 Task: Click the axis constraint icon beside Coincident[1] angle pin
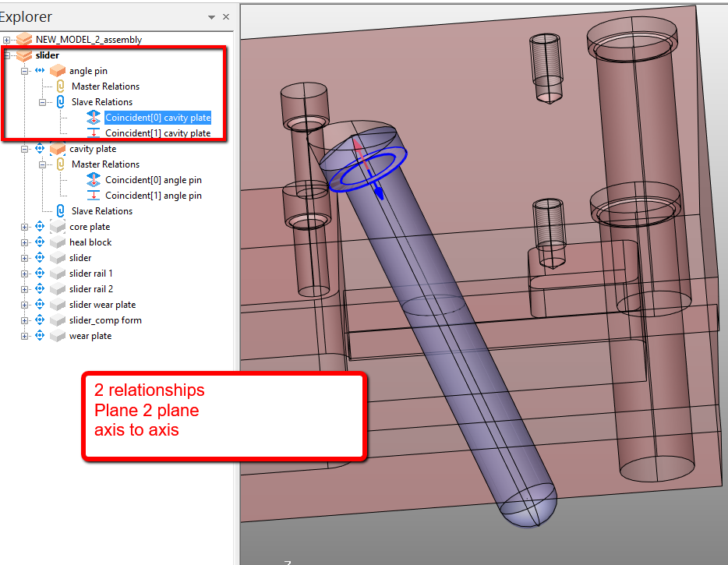pos(94,195)
